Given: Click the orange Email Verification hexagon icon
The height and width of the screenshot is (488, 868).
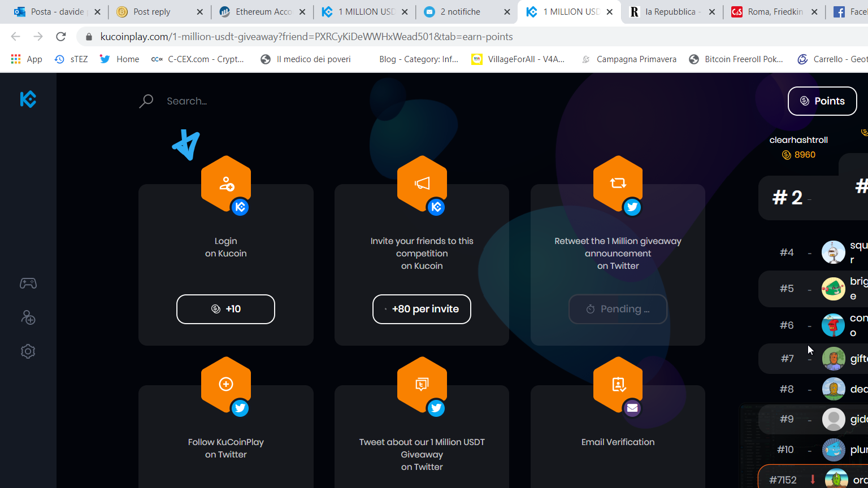Looking at the screenshot, I should (618, 385).
